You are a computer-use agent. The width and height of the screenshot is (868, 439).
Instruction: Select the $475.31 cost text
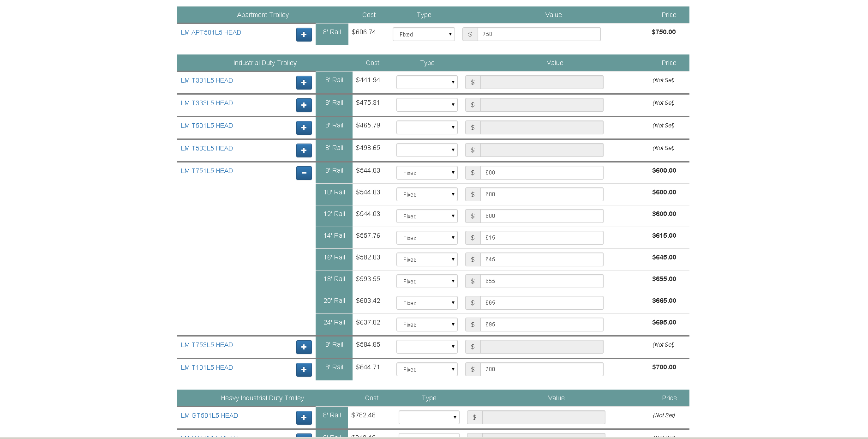click(368, 102)
